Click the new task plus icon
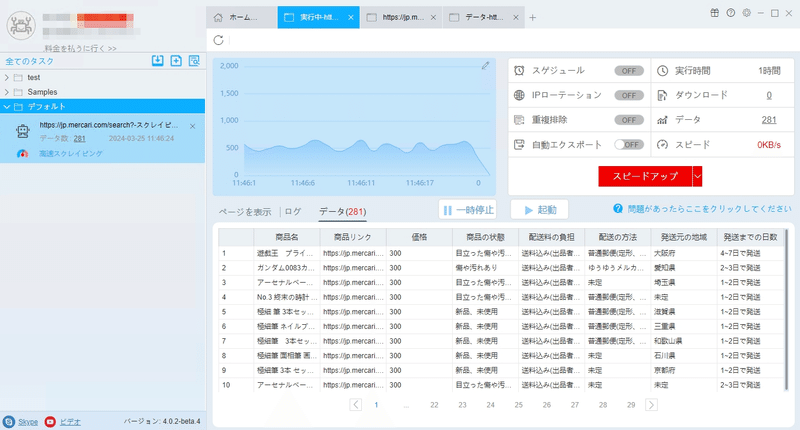The height and width of the screenshot is (430, 800). coord(176,61)
